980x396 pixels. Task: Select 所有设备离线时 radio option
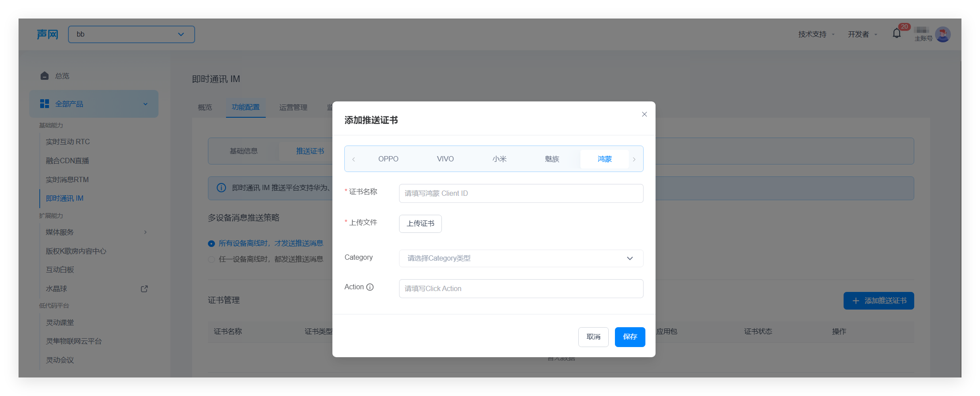pos(211,243)
